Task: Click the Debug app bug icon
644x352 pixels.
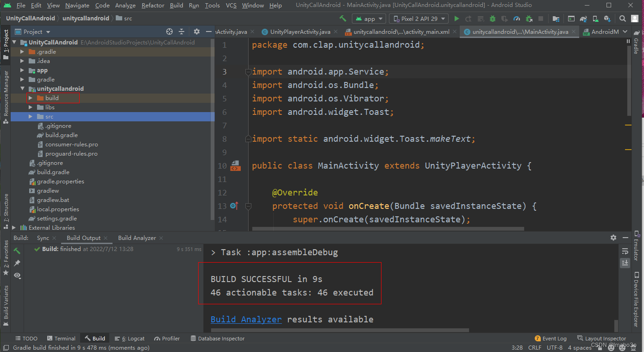Action: click(493, 19)
